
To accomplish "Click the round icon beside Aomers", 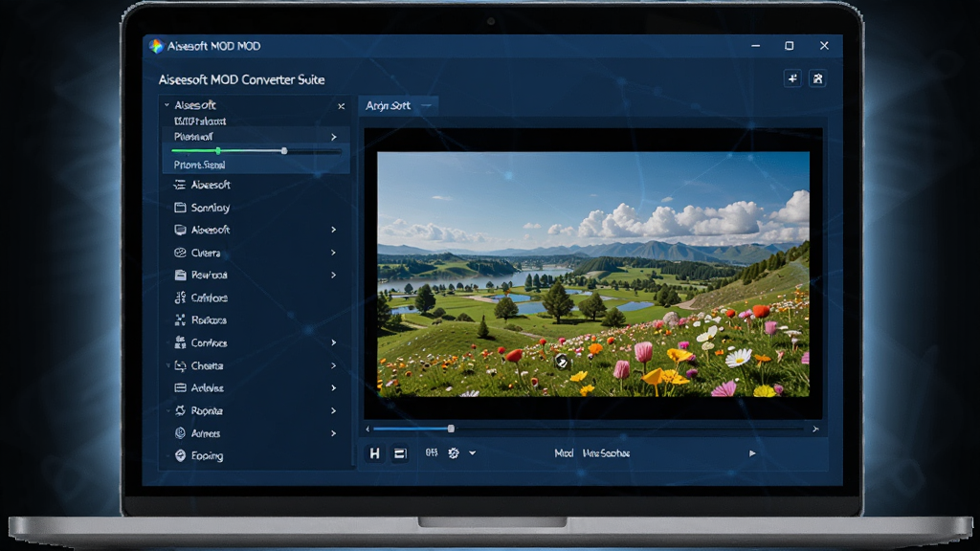I will [x=180, y=433].
